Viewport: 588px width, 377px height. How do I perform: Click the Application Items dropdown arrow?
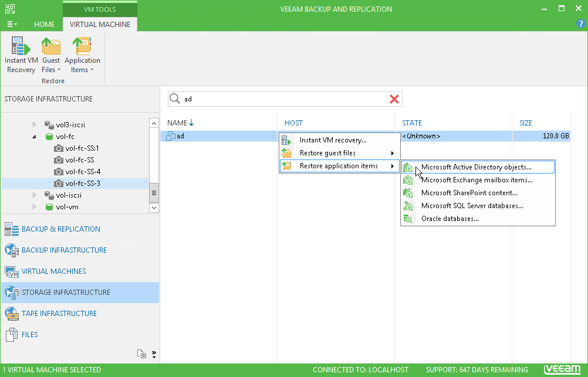pos(92,70)
